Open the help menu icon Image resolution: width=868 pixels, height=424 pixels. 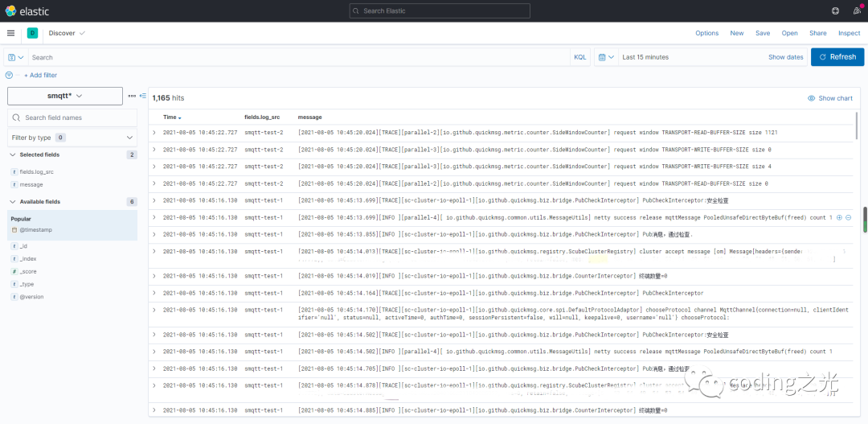click(x=835, y=10)
